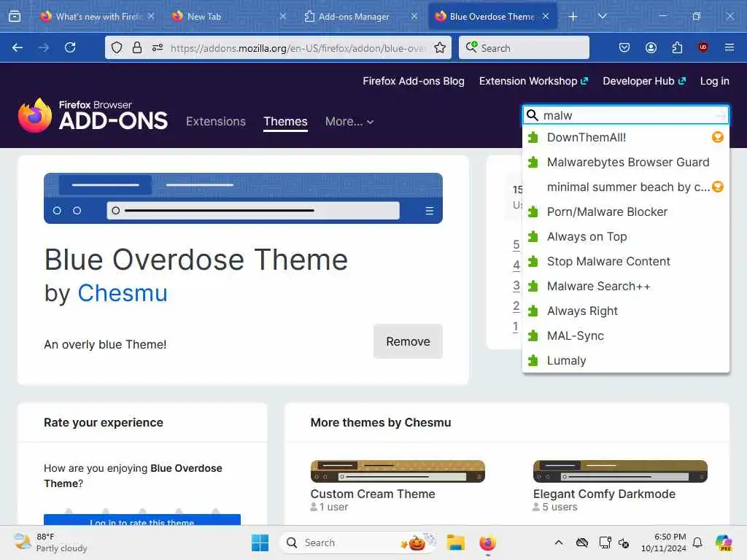This screenshot has width=747, height=560.
Task: Switch to the New Tab tab
Action: [x=228, y=17]
